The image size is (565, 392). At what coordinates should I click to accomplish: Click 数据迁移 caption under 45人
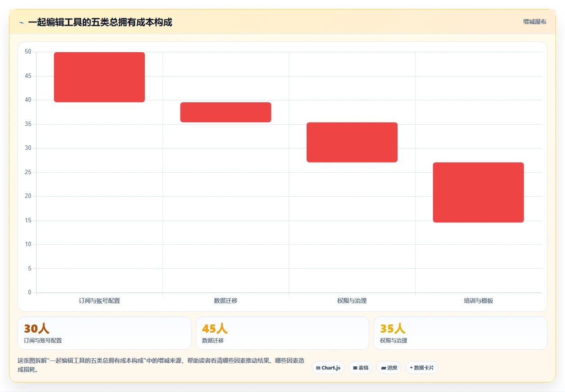[213, 341]
